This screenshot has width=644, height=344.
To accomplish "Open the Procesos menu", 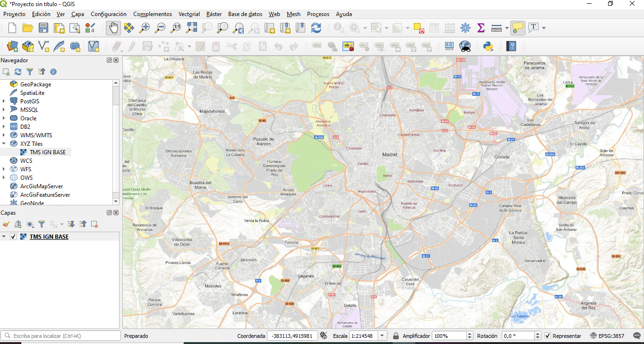I will (x=318, y=14).
